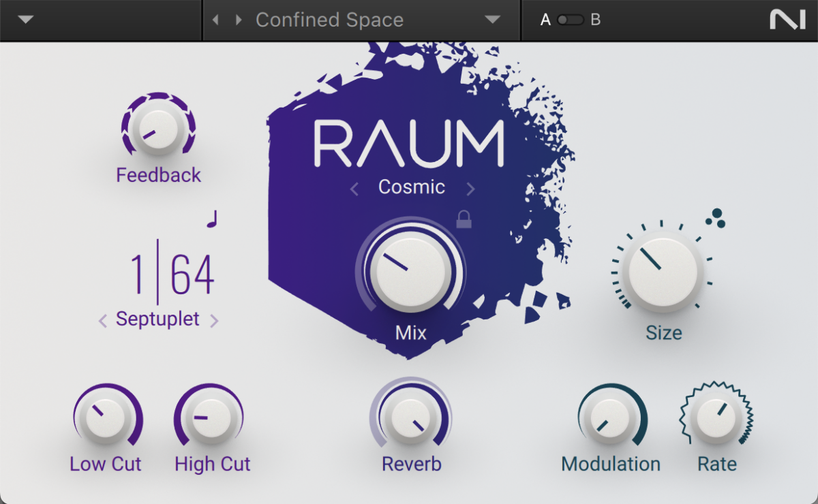Click the Size label
818x504 pixels.
664,332
